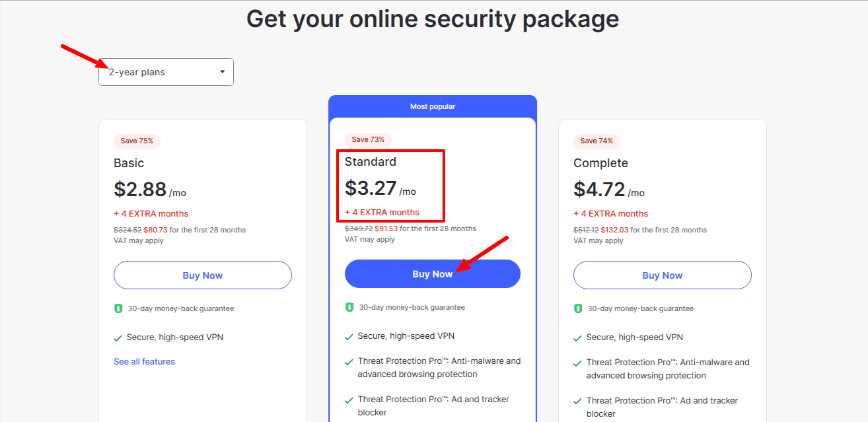Click the Save 74% badge on Complete
The image size is (868, 422).
(597, 141)
